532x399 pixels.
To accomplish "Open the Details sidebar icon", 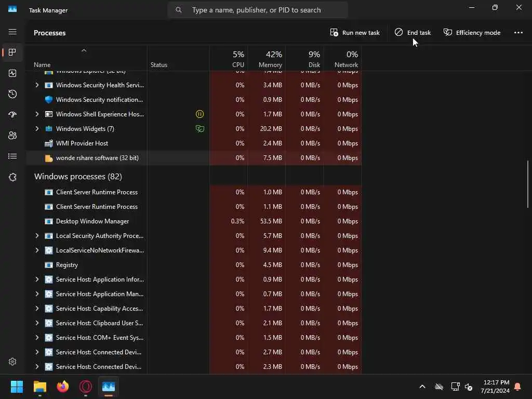I will tap(12, 156).
